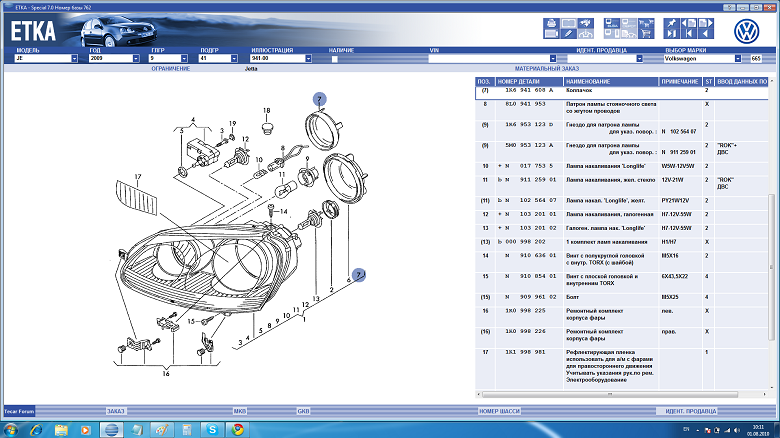Click the Примечание column header
The width and height of the screenshot is (780, 438).
pos(680,81)
